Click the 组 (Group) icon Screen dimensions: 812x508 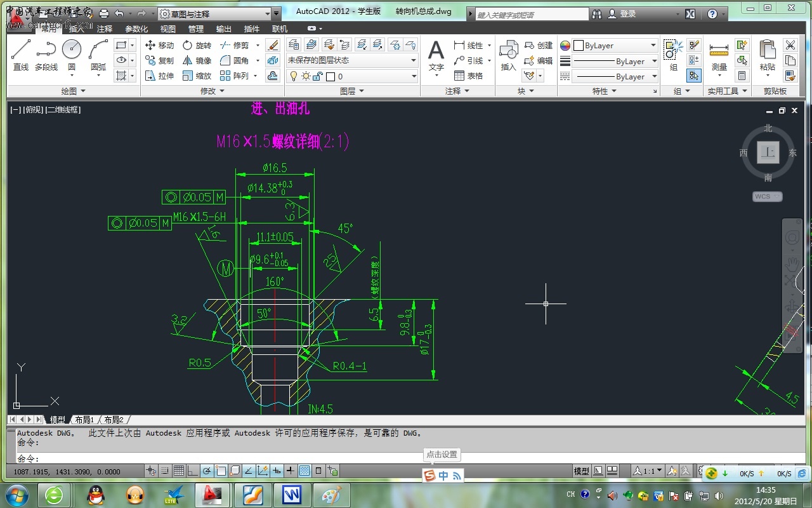pyautogui.click(x=673, y=55)
